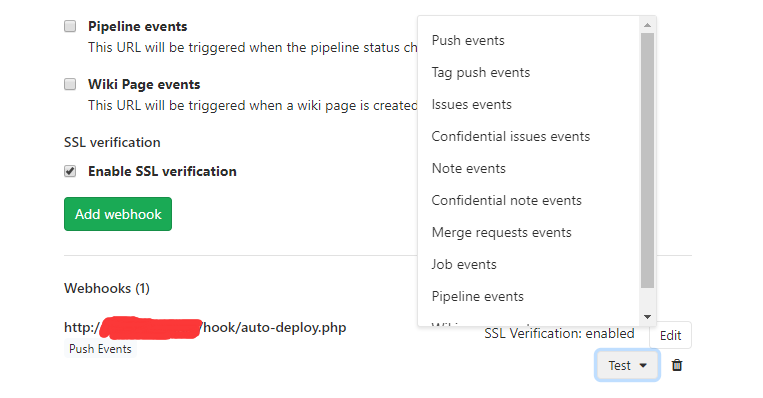This screenshot has width=763, height=398.
Task: Delete the webhook with trash icon
Action: pos(677,365)
